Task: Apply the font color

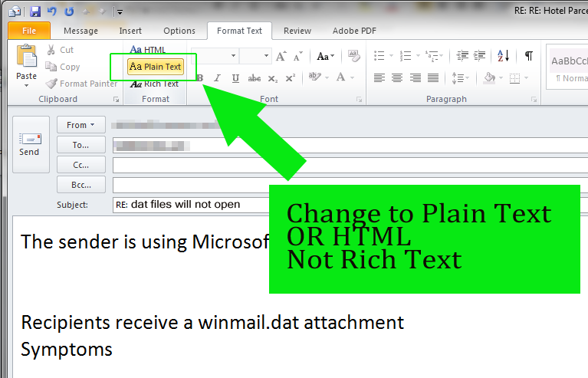Action: pyautogui.click(x=341, y=77)
